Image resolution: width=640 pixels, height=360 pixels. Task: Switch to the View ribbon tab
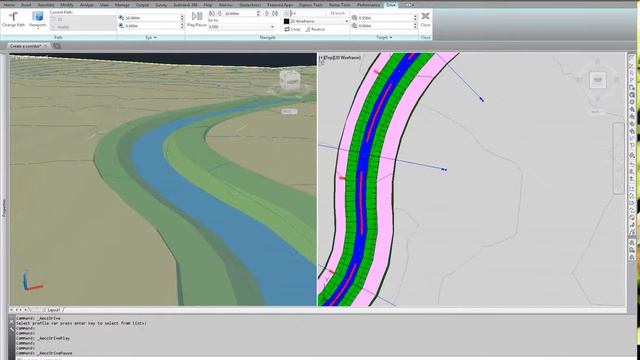[x=104, y=5]
